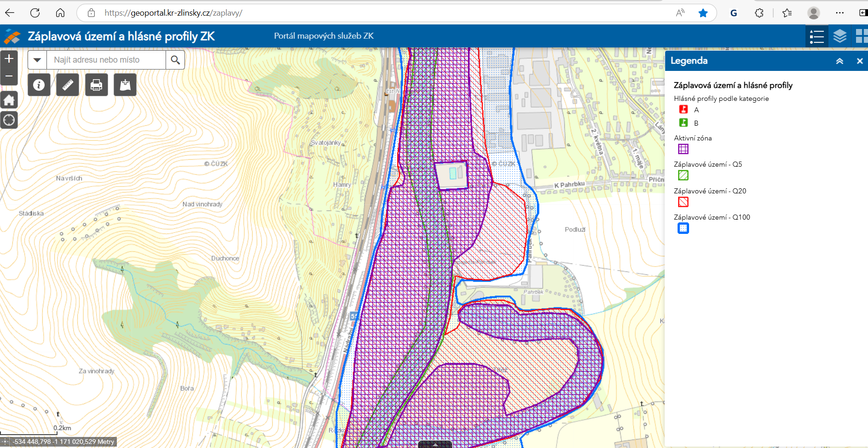The image size is (868, 448).
Task: Return map to home extent
Action: [9, 100]
